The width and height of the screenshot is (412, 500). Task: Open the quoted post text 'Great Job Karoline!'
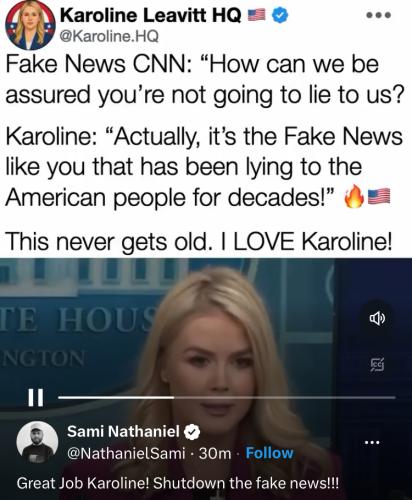(x=178, y=483)
